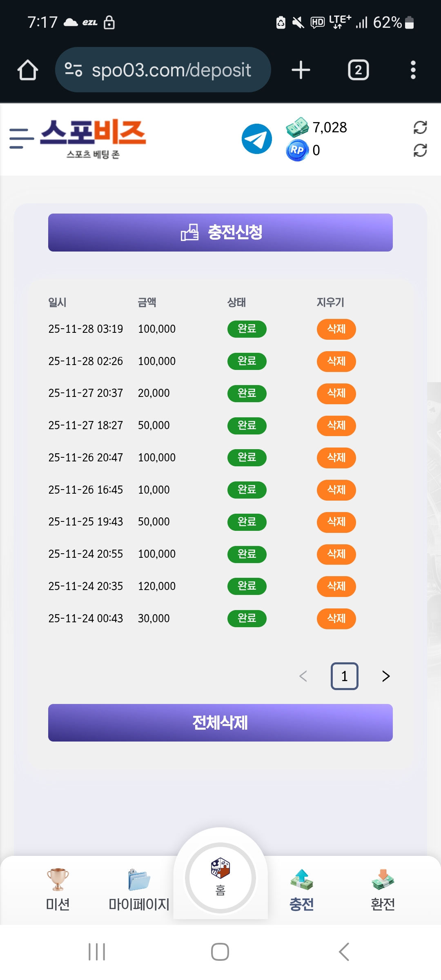Open browser three-dot overflow menu
This screenshot has width=441, height=980.
413,70
